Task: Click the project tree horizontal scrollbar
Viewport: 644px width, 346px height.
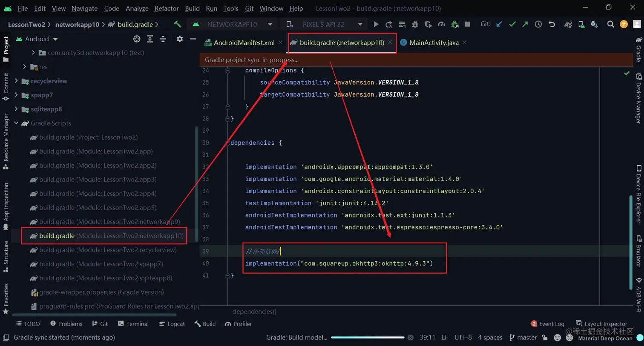Action: click(x=95, y=315)
